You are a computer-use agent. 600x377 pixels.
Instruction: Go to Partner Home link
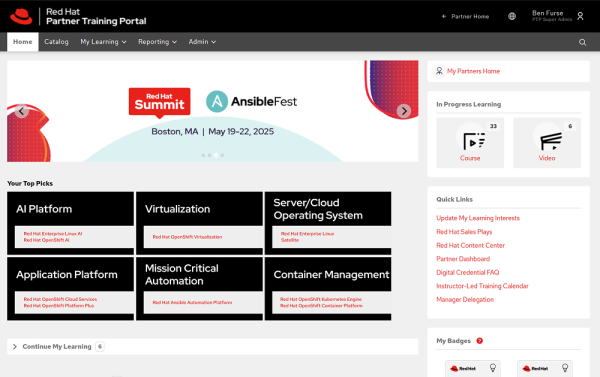pos(470,16)
